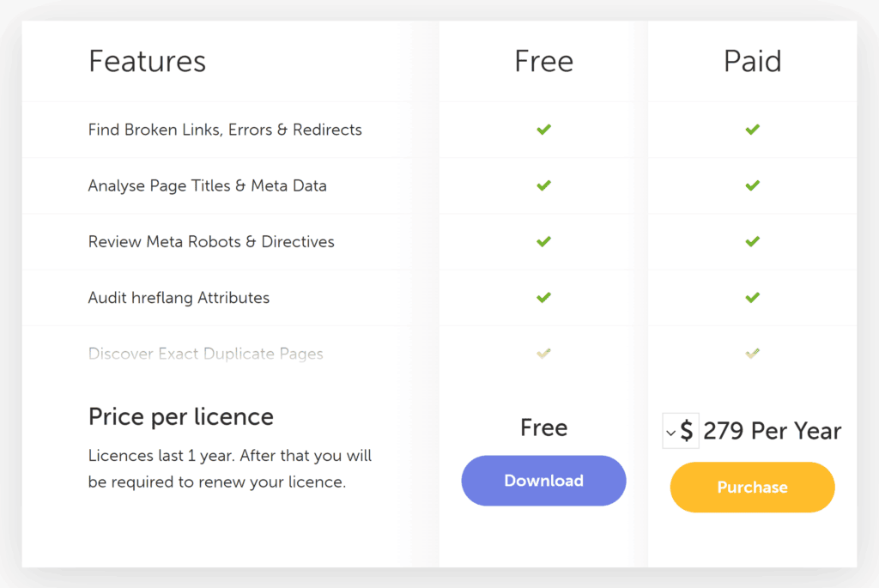
Task: Click the Features heading
Action: point(147,60)
